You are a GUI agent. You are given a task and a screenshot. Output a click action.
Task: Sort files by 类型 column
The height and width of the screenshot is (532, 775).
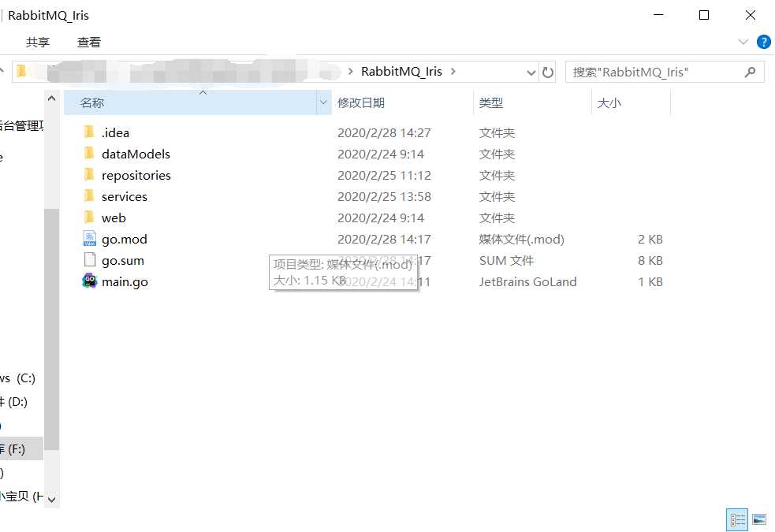click(x=532, y=102)
